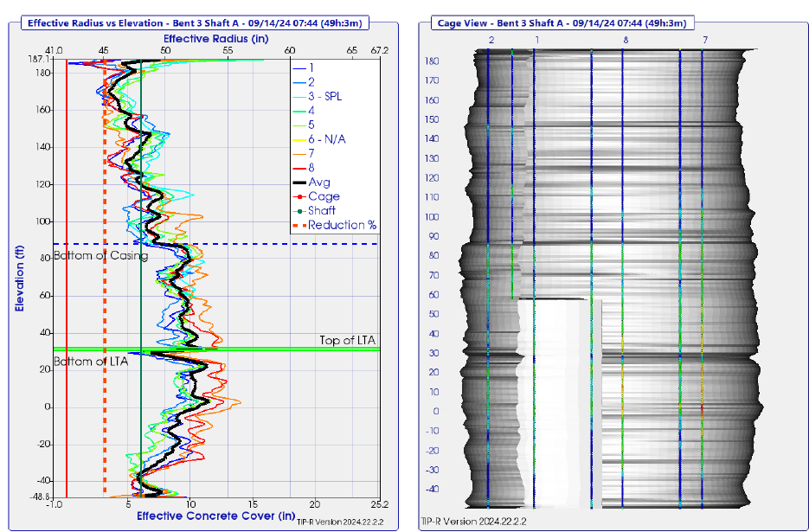Click the Bottom of Casing label
This screenshot has height=532, width=809.
[x=100, y=255]
